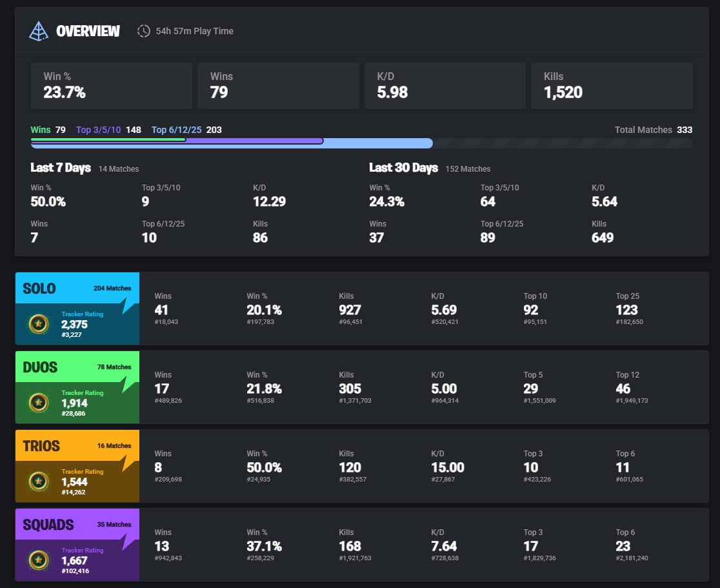Image resolution: width=720 pixels, height=588 pixels.
Task: Click the Total Matches 333 label
Action: [x=654, y=130]
